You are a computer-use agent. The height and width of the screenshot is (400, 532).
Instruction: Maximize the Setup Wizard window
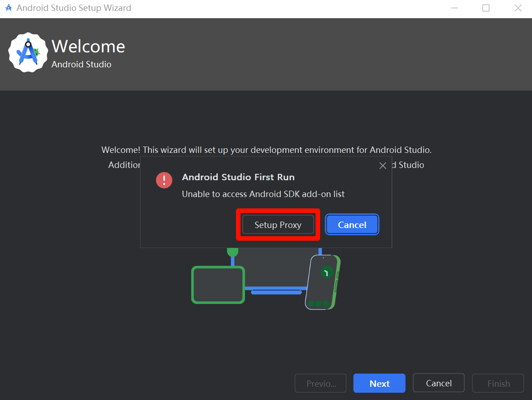pyautogui.click(x=486, y=8)
